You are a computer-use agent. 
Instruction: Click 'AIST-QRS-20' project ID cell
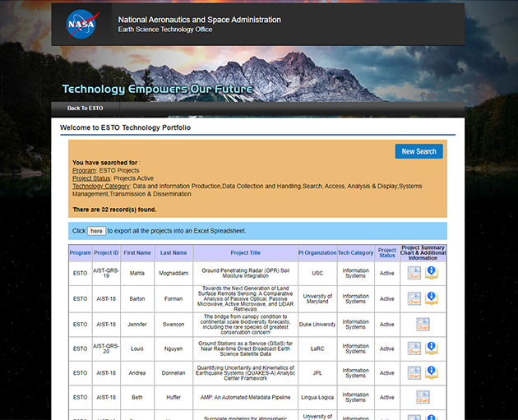point(106,348)
